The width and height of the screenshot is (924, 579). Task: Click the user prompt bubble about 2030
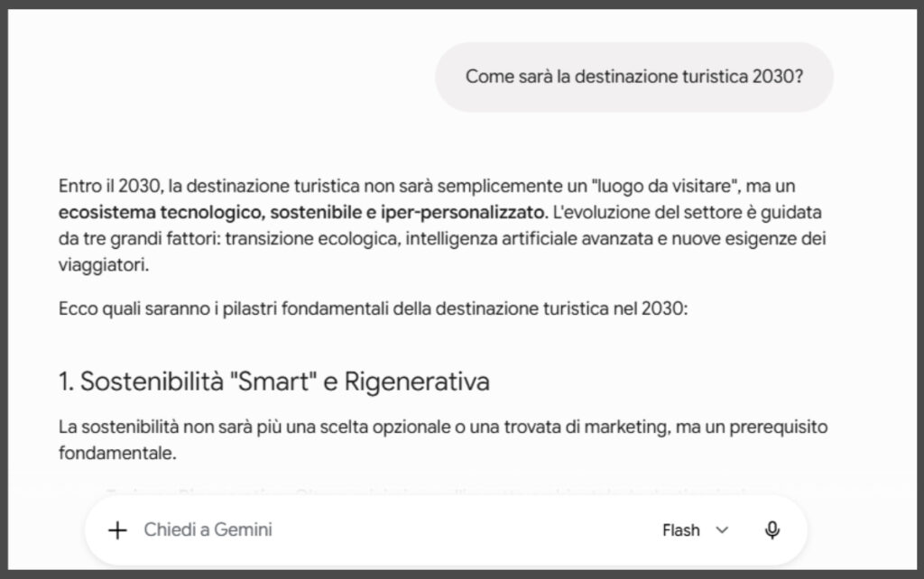(x=634, y=77)
